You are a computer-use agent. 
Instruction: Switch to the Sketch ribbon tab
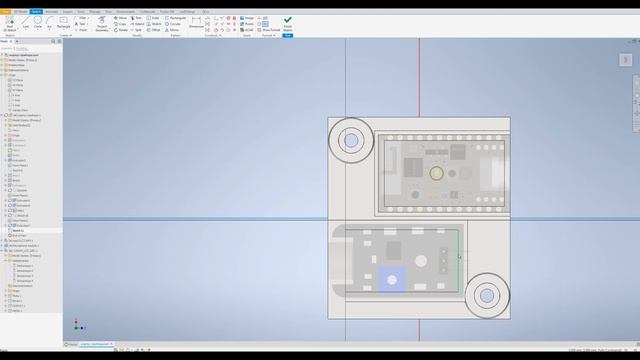36,12
